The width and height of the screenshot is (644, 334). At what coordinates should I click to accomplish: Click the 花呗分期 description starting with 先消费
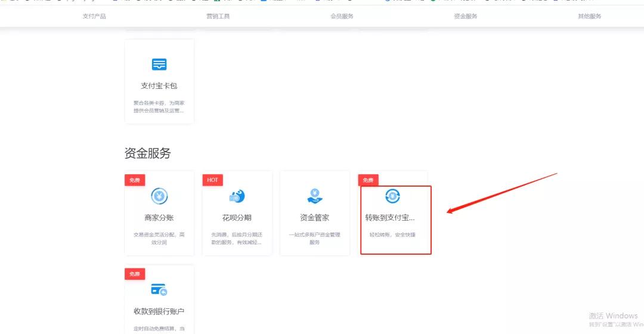237,239
